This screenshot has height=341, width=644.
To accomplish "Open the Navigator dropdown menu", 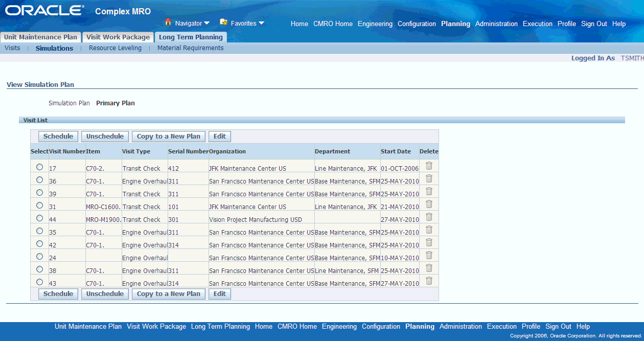I will tap(192, 24).
